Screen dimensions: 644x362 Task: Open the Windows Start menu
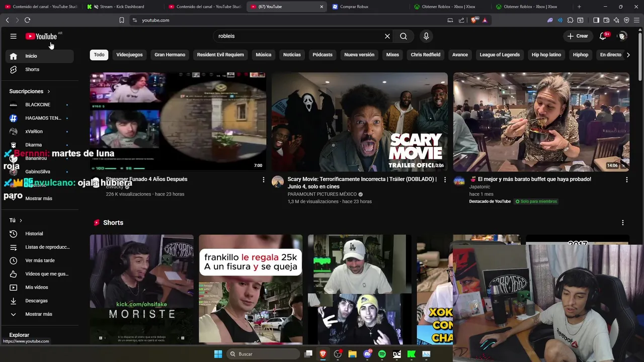click(x=218, y=354)
